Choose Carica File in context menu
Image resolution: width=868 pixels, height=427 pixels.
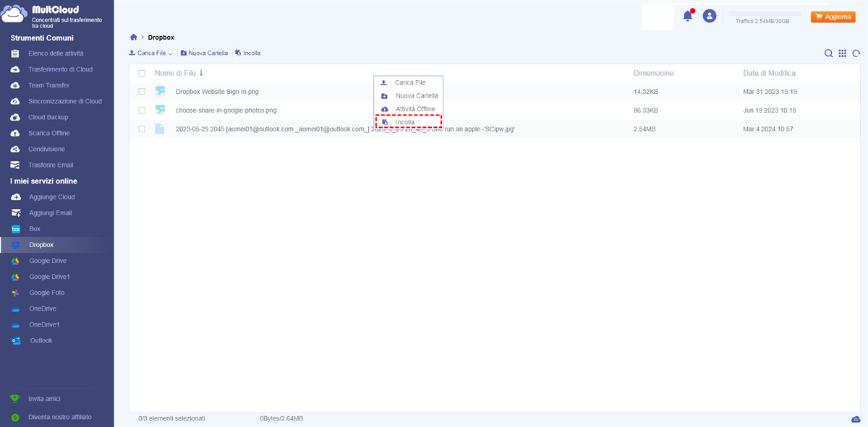408,83
